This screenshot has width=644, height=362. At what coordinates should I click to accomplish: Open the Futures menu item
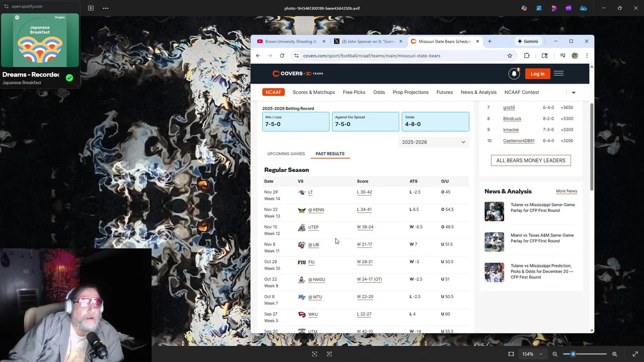pos(445,93)
